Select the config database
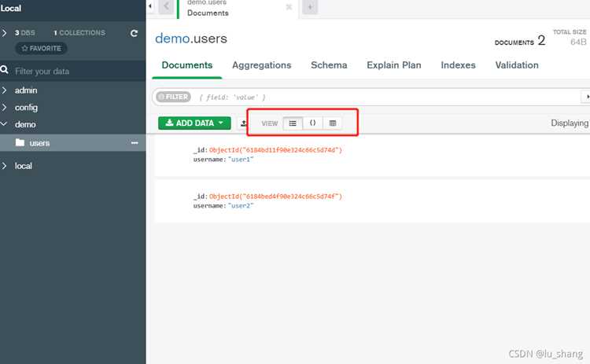This screenshot has width=590, height=364. [x=26, y=108]
